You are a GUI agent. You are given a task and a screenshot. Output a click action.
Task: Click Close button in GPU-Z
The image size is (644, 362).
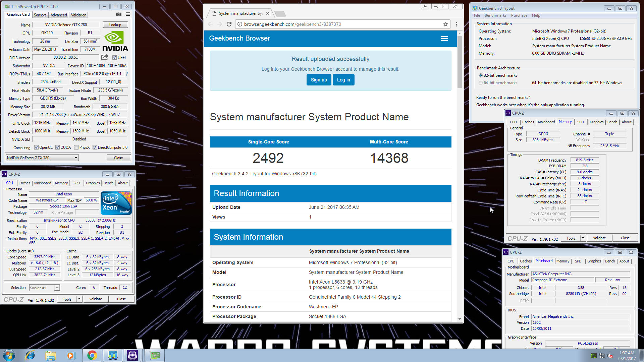[x=118, y=158]
